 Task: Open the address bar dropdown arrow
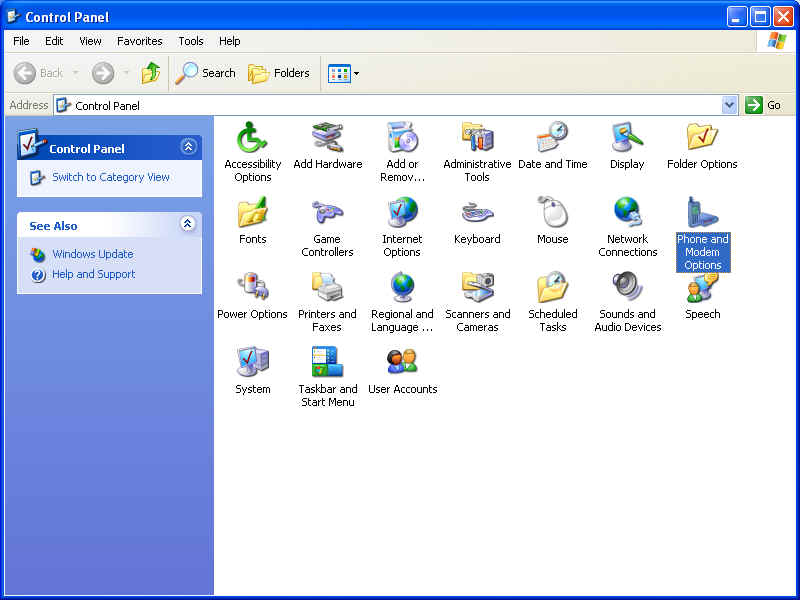(x=729, y=105)
